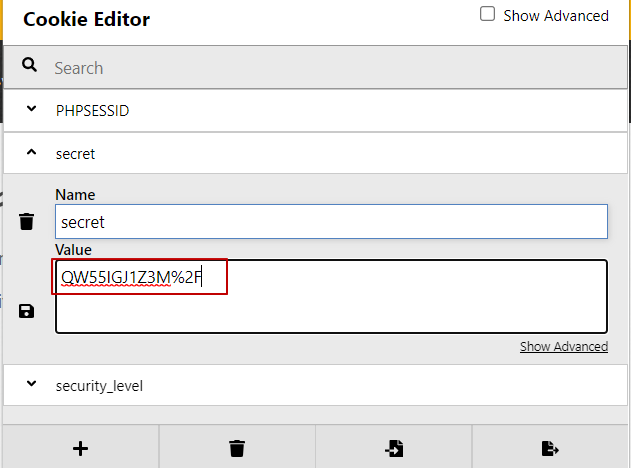Select the security_level cookie row label
This screenshot has height=468, width=631.
(99, 386)
